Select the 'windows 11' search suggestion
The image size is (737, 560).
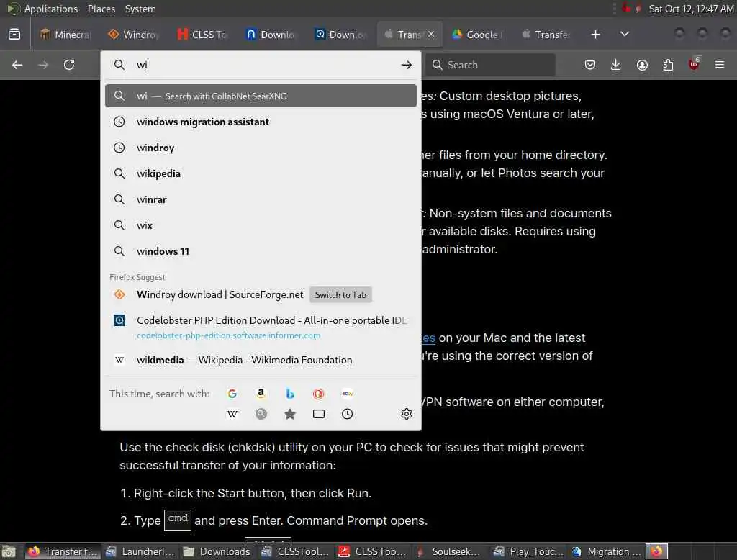[261, 251]
